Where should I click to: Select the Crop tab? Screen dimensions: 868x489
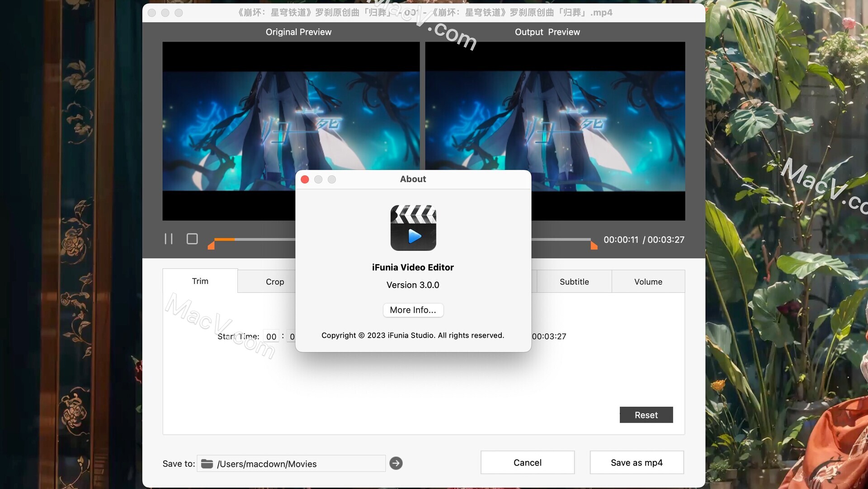click(275, 281)
